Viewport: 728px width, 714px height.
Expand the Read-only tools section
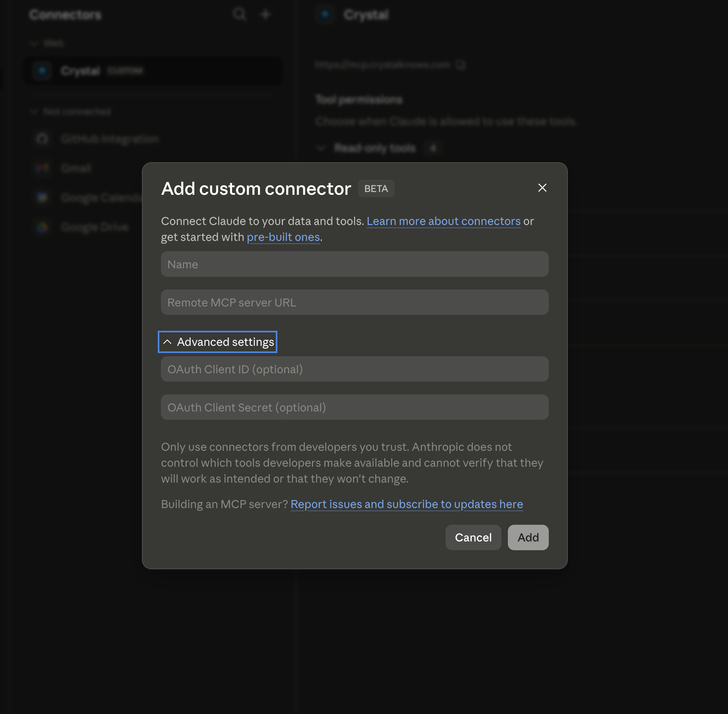coord(320,148)
